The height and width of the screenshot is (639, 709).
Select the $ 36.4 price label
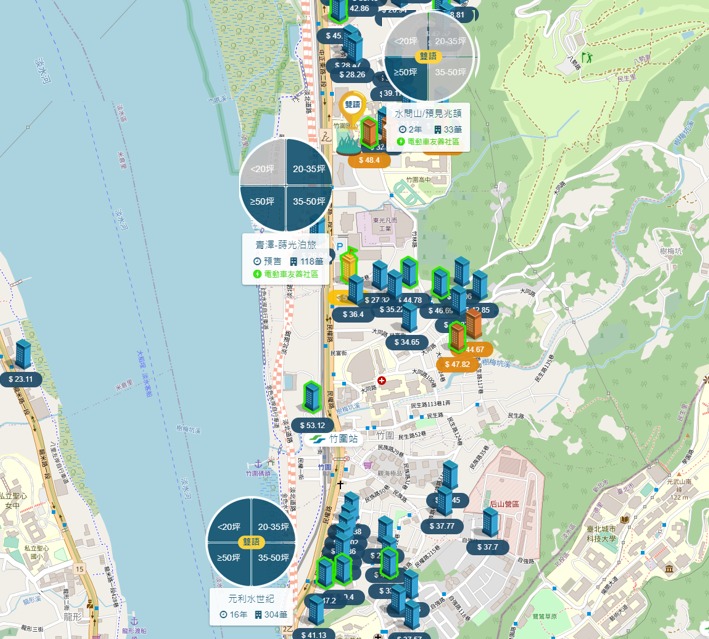tap(353, 314)
